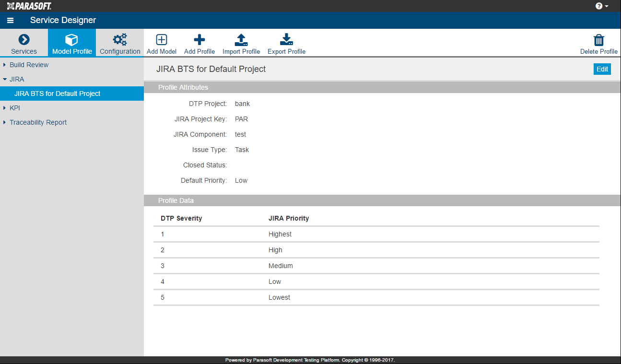The image size is (621, 364).
Task: Click the Build Review label
Action: pyautogui.click(x=29, y=65)
